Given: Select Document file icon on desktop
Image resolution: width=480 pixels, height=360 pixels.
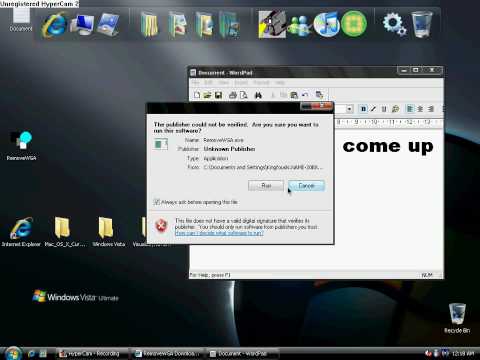Looking at the screenshot, I should pyautogui.click(x=21, y=19).
